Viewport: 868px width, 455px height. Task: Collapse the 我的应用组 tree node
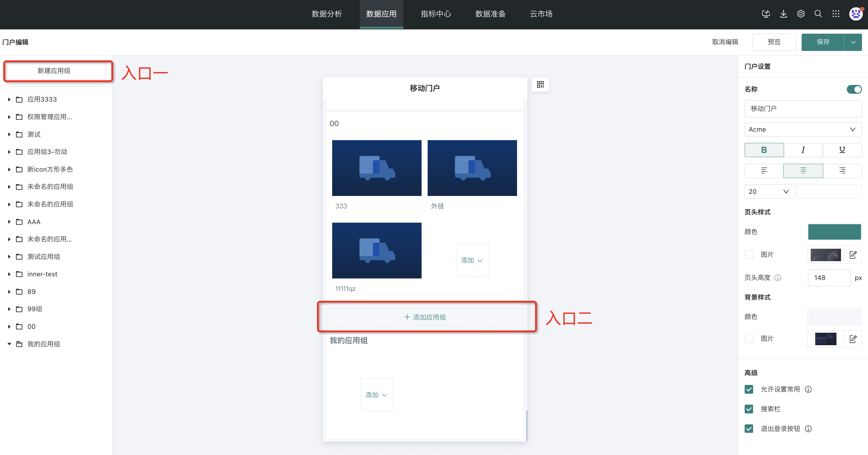pyautogui.click(x=9, y=344)
